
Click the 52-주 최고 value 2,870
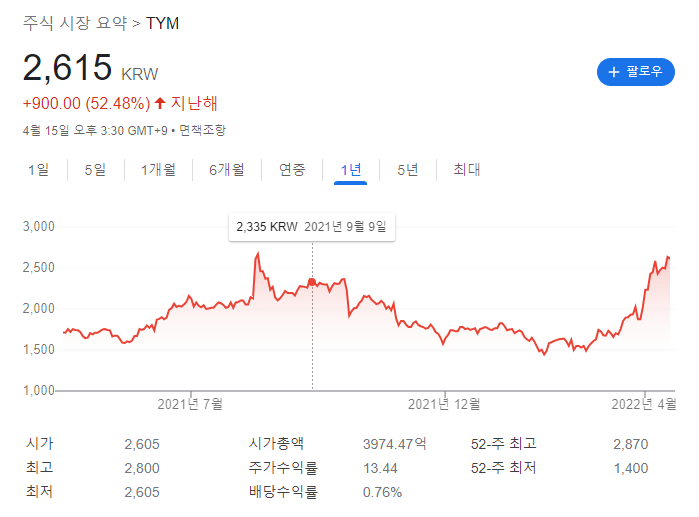tap(630, 444)
